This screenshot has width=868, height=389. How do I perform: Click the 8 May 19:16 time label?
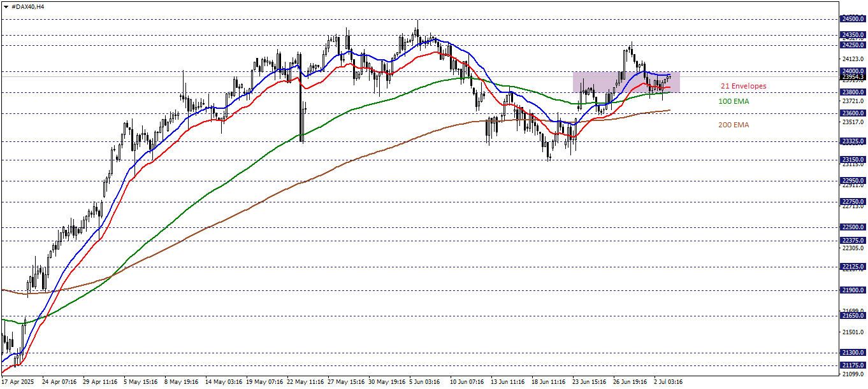[182, 382]
